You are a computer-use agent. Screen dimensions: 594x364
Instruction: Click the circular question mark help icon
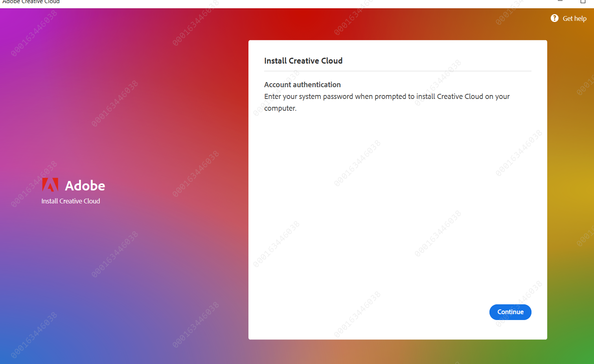tap(554, 18)
